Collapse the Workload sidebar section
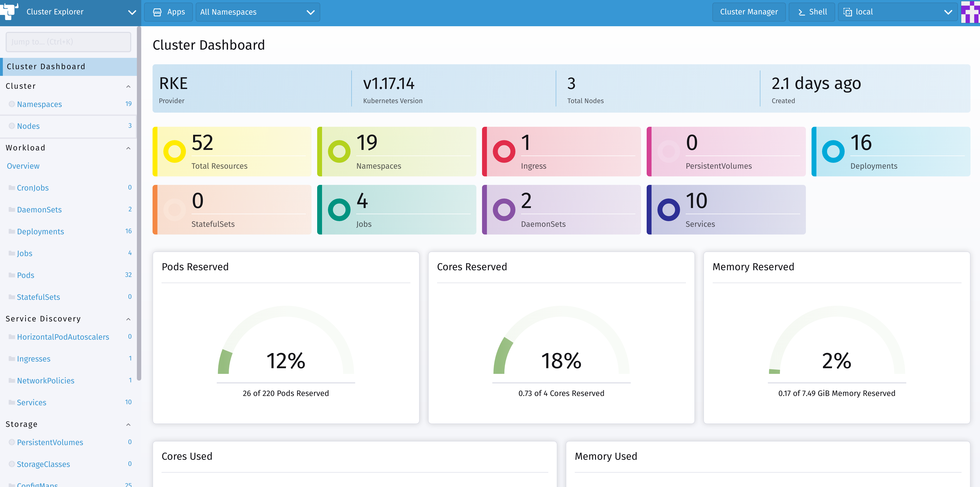 128,148
